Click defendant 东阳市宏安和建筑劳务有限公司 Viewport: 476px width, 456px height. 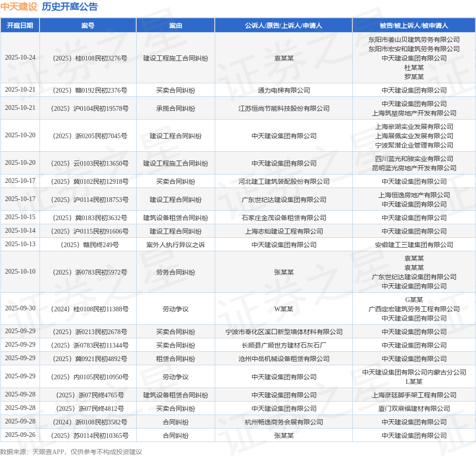click(414, 49)
